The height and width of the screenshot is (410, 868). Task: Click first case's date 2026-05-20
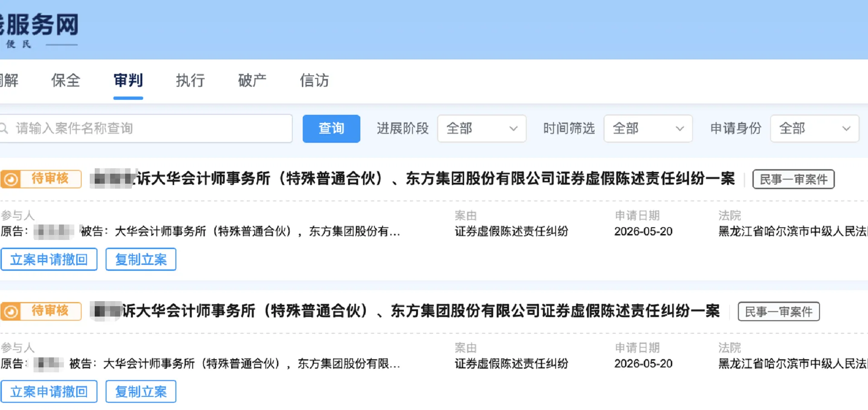643,231
